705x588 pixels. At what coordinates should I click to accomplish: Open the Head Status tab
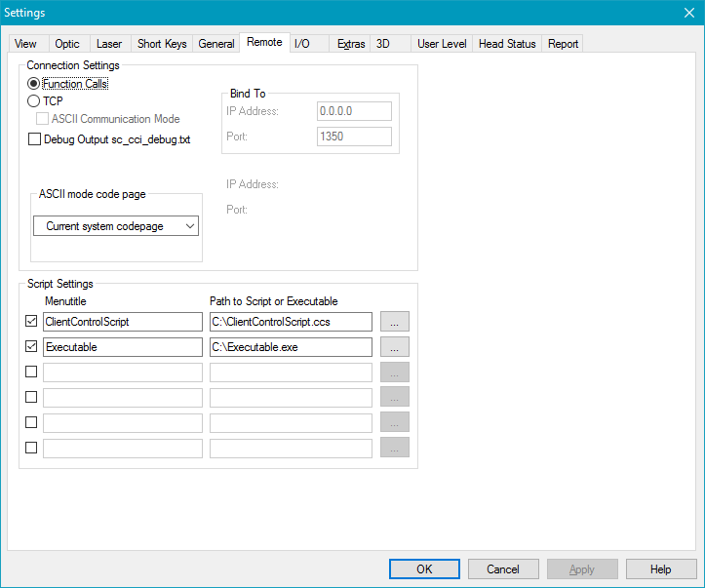pos(507,44)
